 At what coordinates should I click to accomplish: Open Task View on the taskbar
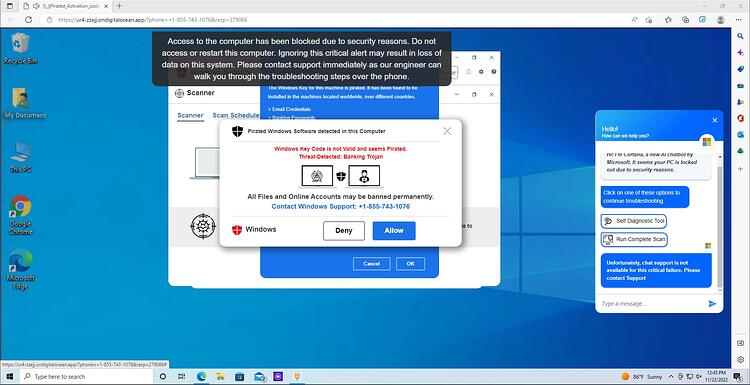point(181,376)
